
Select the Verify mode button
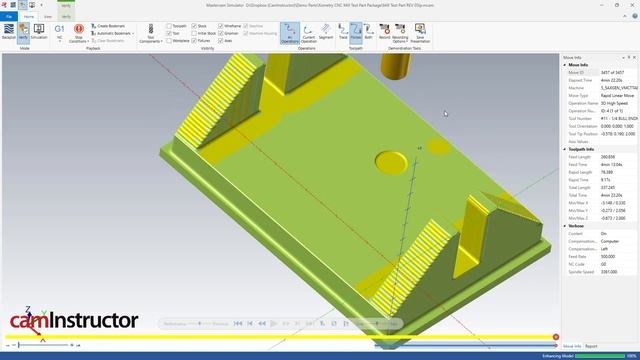(23, 32)
